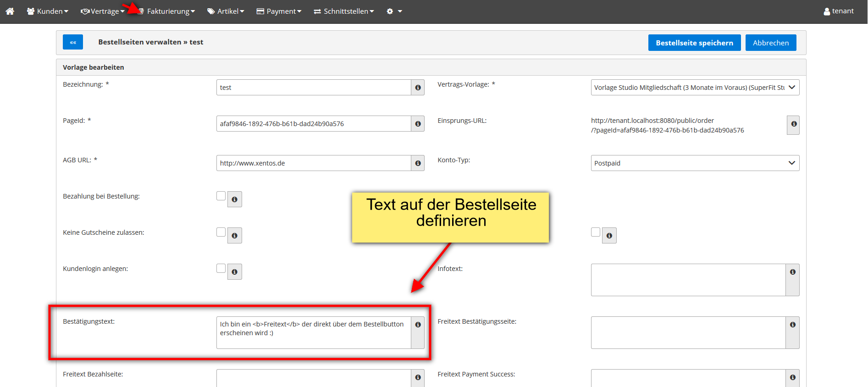Image resolution: width=868 pixels, height=387 pixels.
Task: Open the settings gear menu
Action: (394, 11)
